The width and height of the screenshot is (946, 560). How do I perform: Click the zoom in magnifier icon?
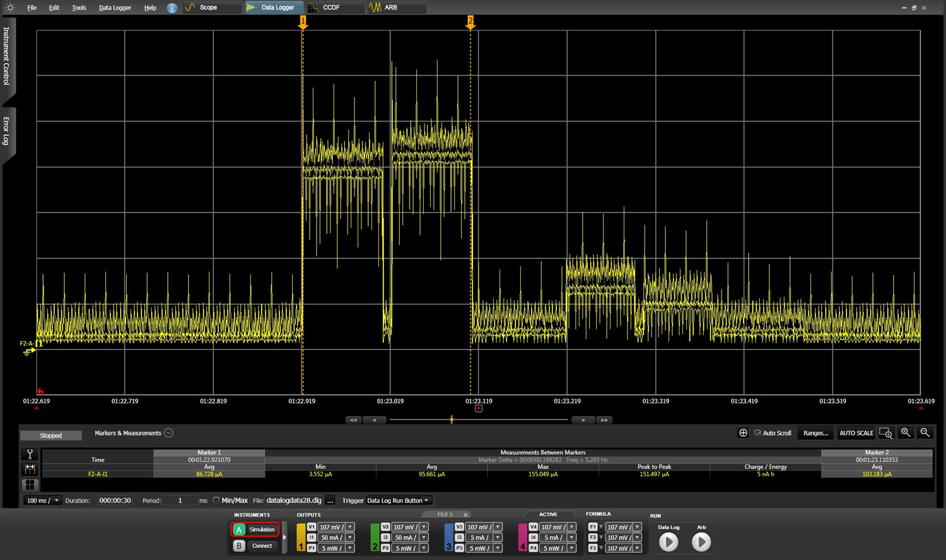[906, 433]
